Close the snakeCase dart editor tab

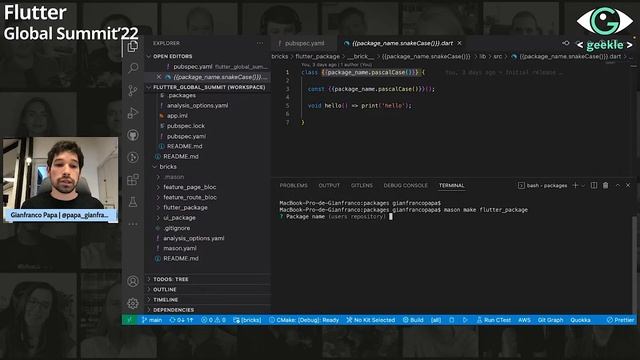[x=460, y=43]
